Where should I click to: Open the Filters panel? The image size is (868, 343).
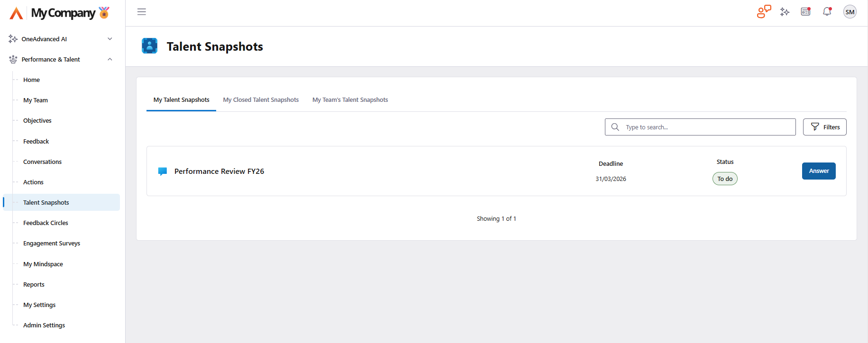coord(824,127)
